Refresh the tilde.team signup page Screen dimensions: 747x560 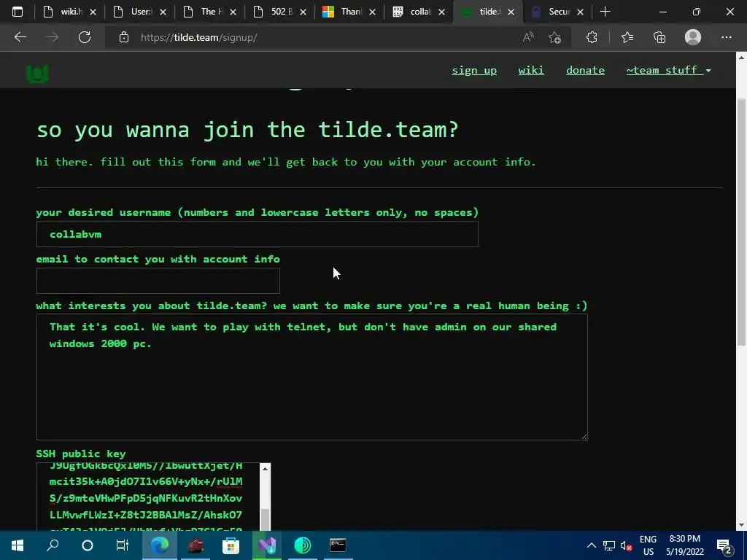coord(85,37)
